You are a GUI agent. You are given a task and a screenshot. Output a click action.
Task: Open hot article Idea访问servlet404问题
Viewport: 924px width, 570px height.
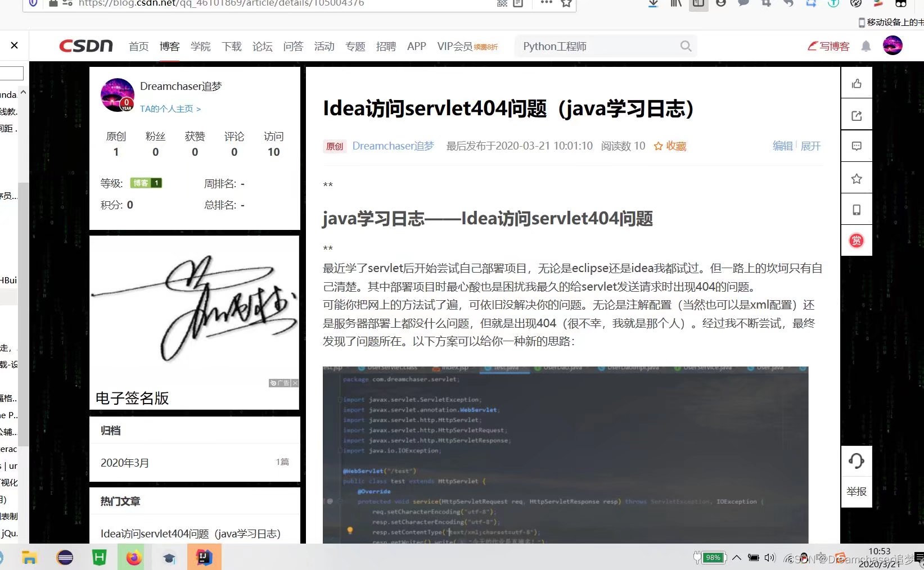pyautogui.click(x=191, y=533)
